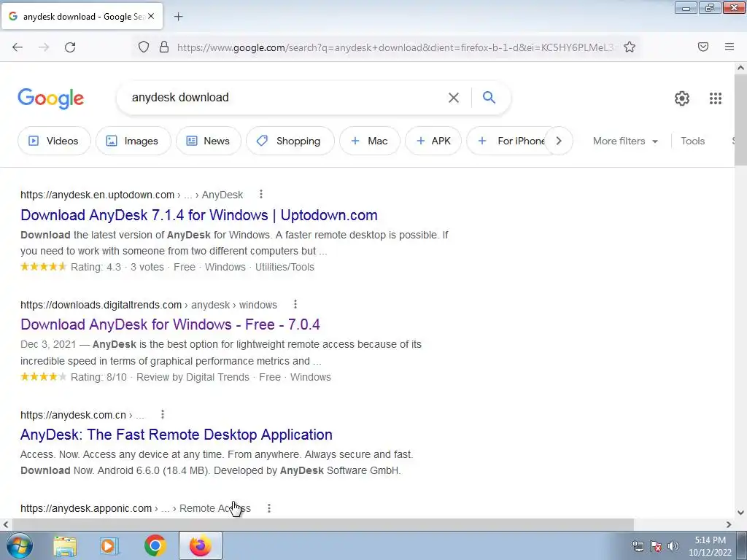The image size is (747, 560).
Task: Click the anydesk.com.cn URL text
Action: point(74,415)
